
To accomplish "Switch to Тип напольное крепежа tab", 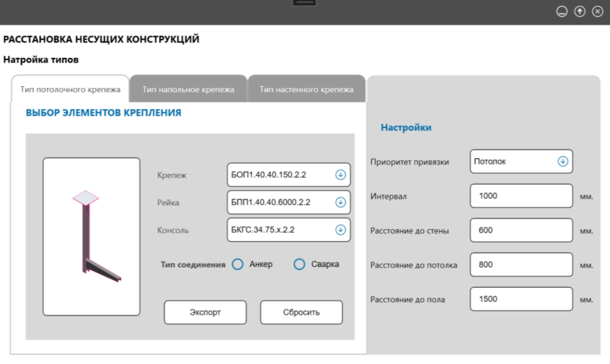I will tap(188, 89).
